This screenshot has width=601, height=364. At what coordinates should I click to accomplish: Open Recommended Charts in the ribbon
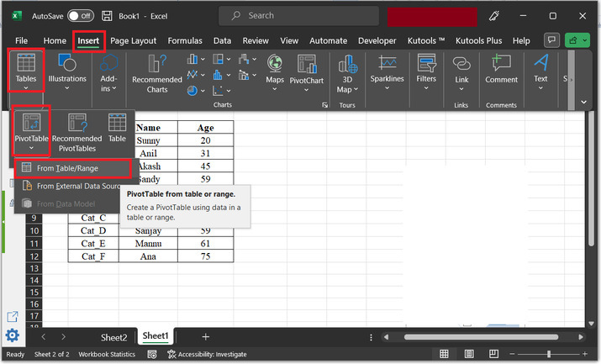pos(156,73)
